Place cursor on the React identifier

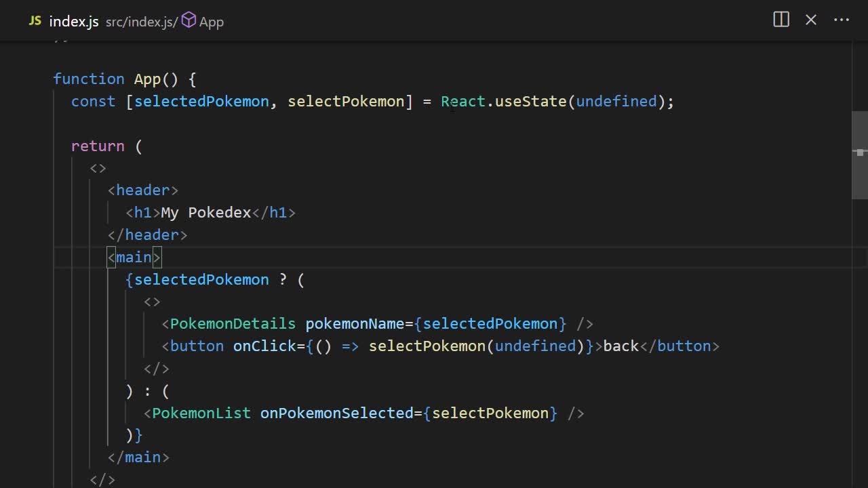click(x=463, y=102)
